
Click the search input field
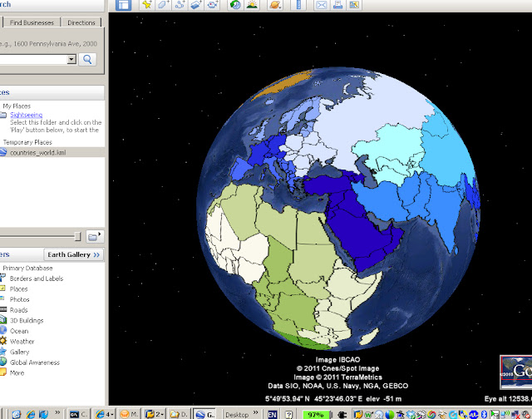(33, 59)
